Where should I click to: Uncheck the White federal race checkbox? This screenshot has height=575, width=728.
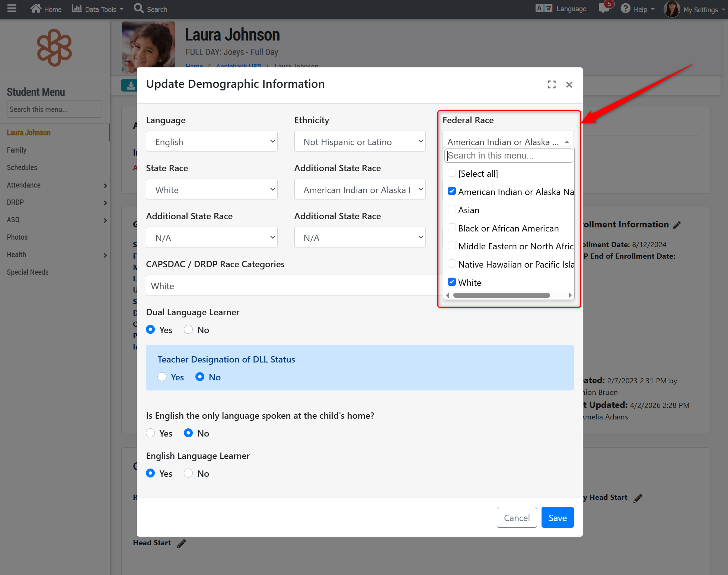point(452,282)
